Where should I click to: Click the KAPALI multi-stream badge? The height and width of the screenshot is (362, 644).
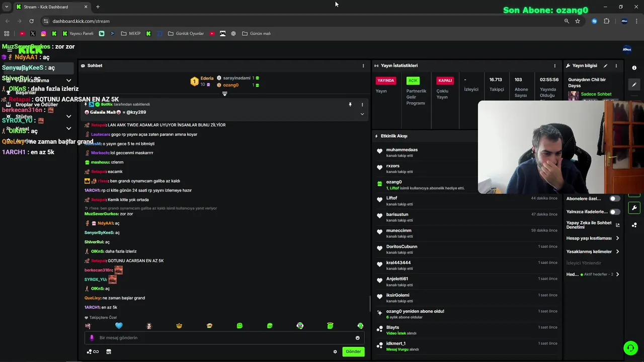pyautogui.click(x=445, y=80)
